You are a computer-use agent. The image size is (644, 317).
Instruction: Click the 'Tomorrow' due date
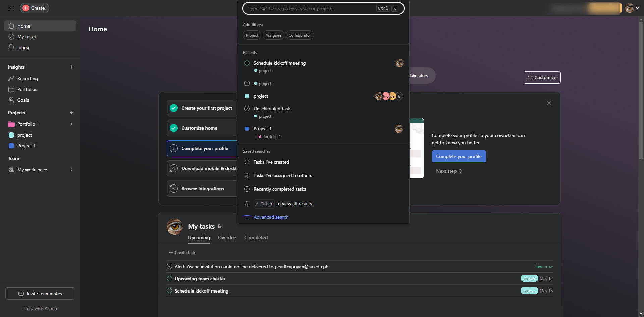coord(544,267)
